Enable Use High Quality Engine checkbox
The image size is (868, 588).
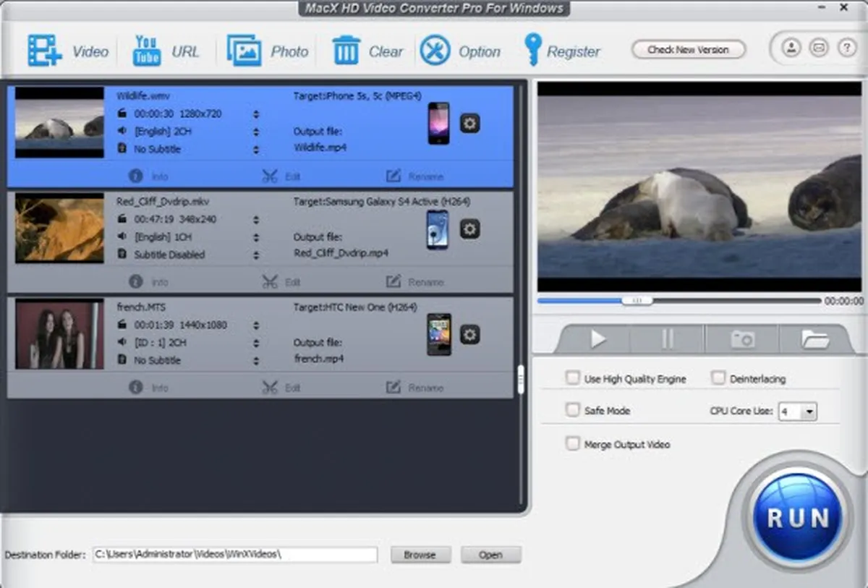click(573, 378)
